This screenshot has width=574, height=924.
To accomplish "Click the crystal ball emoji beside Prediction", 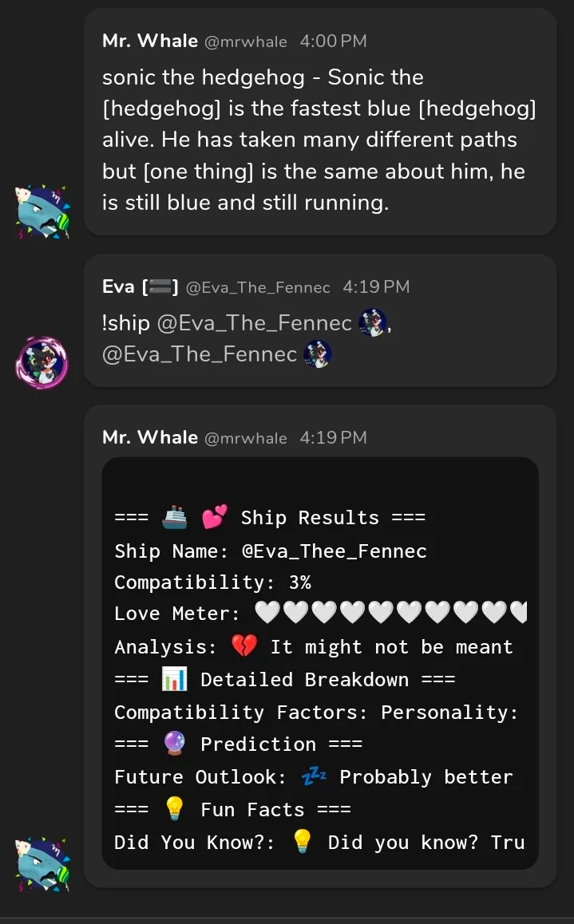I will point(174,744).
